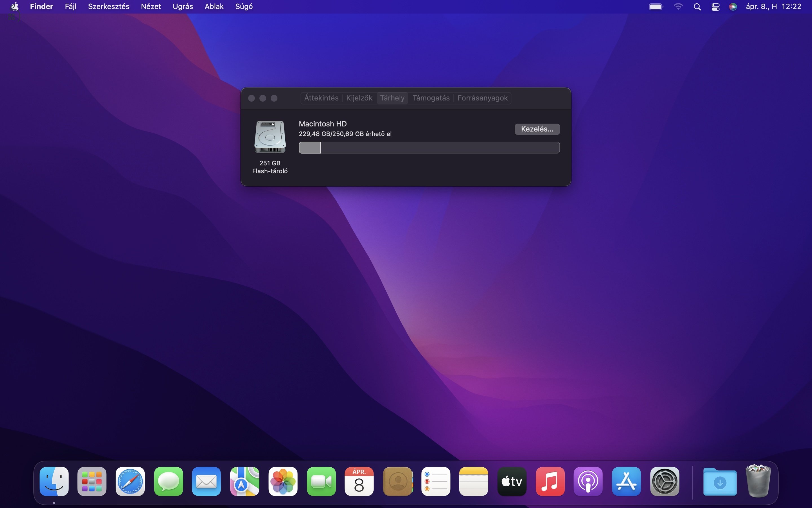Open the Mail app in Dock

[x=206, y=481]
